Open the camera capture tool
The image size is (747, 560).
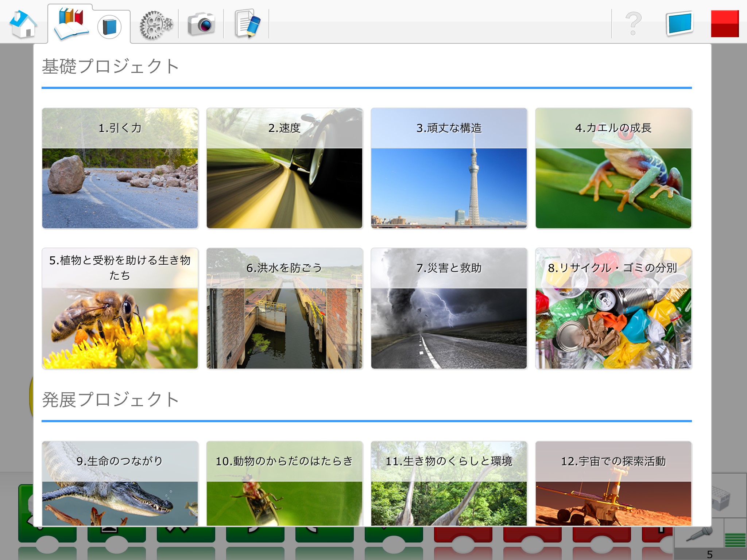201,24
